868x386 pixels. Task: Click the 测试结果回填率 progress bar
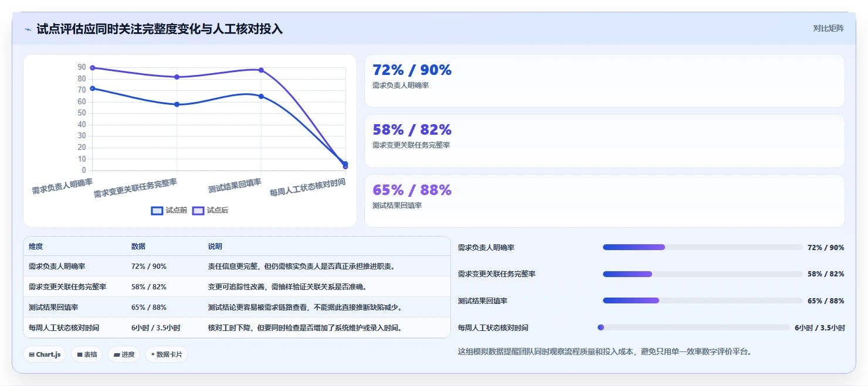pyautogui.click(x=703, y=300)
